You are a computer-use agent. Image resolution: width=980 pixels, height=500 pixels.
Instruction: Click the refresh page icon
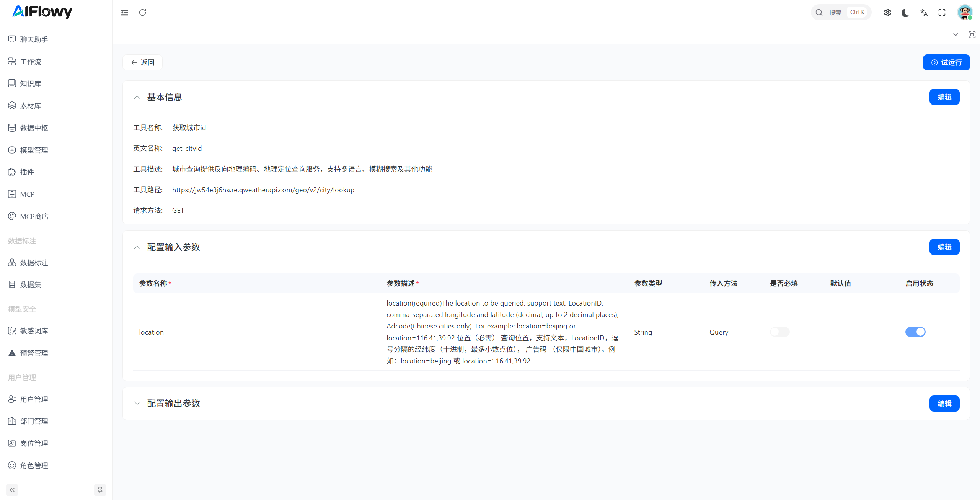(142, 12)
